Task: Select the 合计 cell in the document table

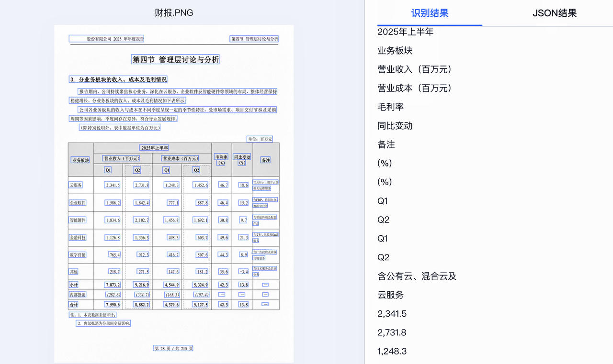Action: coord(74,304)
